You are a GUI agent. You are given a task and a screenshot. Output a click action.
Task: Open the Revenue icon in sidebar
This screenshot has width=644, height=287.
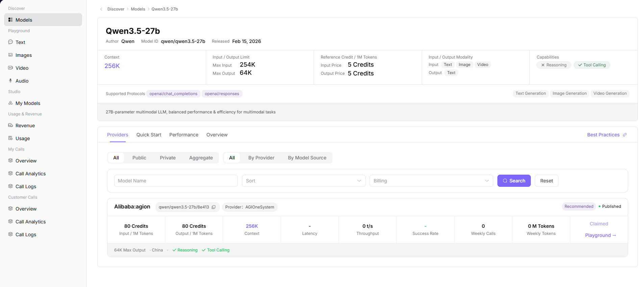(10, 125)
